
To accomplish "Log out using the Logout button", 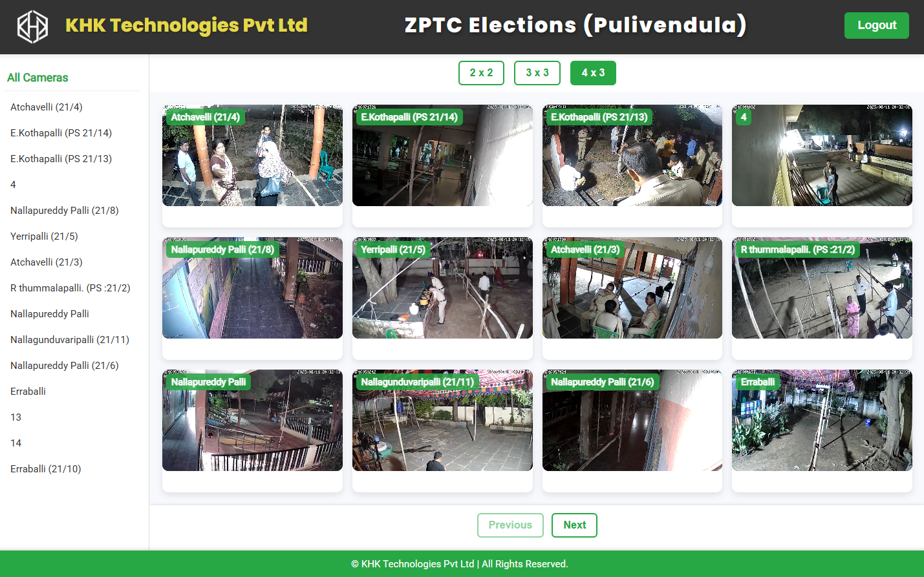I will 876,25.
